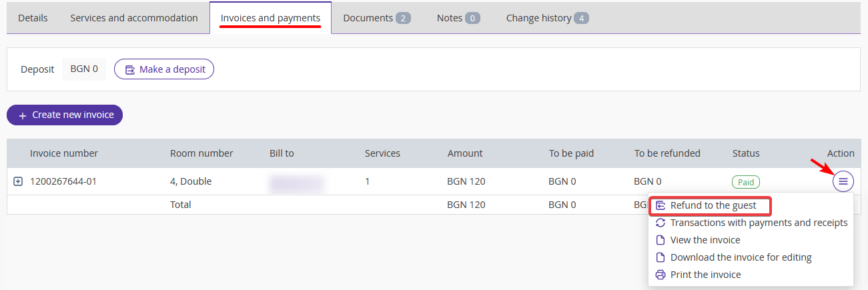Open the invoice action hamburger menu

843,181
